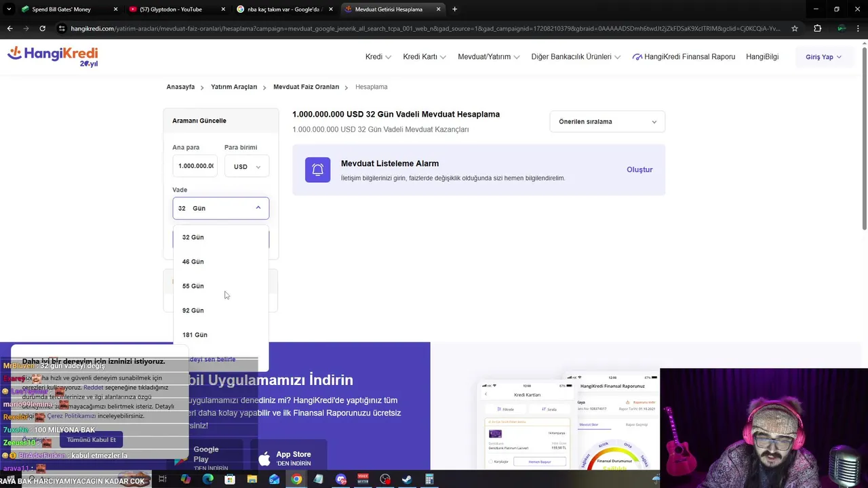Expand the Kredi menu

tap(378, 57)
